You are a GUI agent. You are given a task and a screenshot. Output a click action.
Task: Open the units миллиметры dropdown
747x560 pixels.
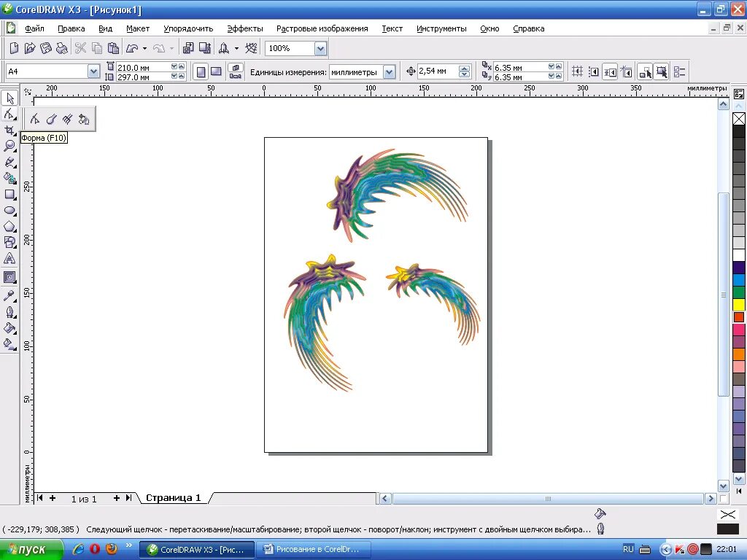pos(390,72)
